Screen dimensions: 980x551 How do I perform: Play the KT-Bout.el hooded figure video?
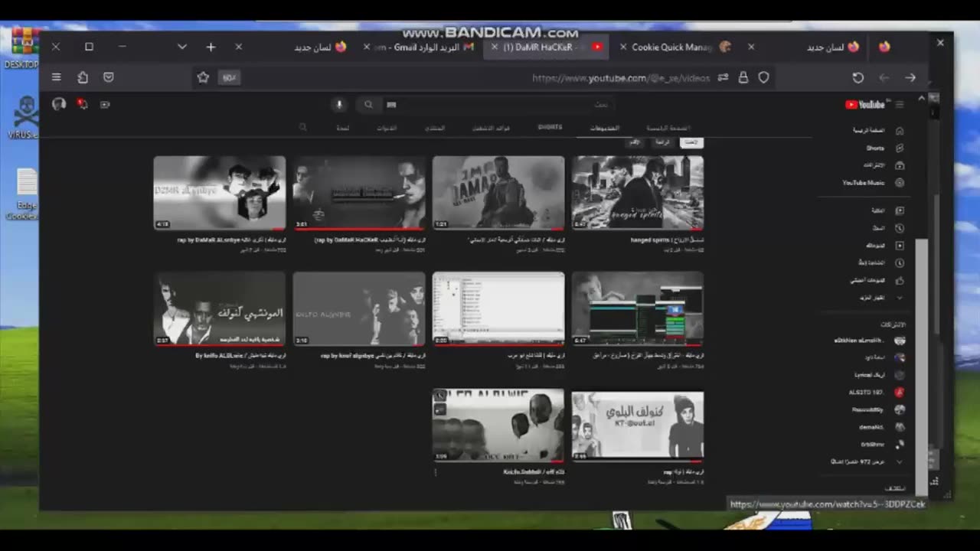pos(637,425)
